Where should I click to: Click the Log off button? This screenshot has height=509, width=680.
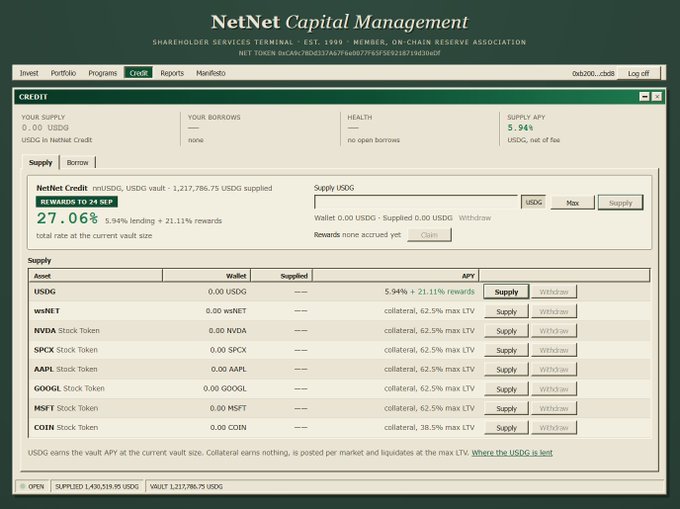pyautogui.click(x=638, y=73)
